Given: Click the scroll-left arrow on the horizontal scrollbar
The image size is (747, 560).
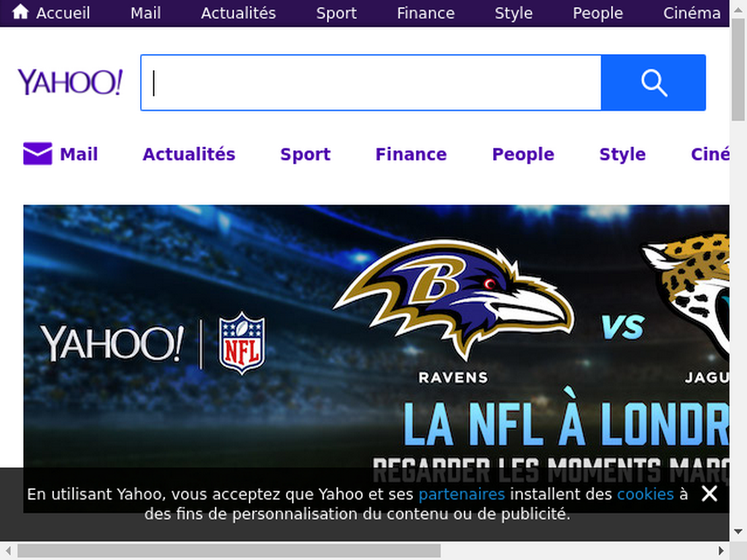Looking at the screenshot, I should (x=7, y=551).
